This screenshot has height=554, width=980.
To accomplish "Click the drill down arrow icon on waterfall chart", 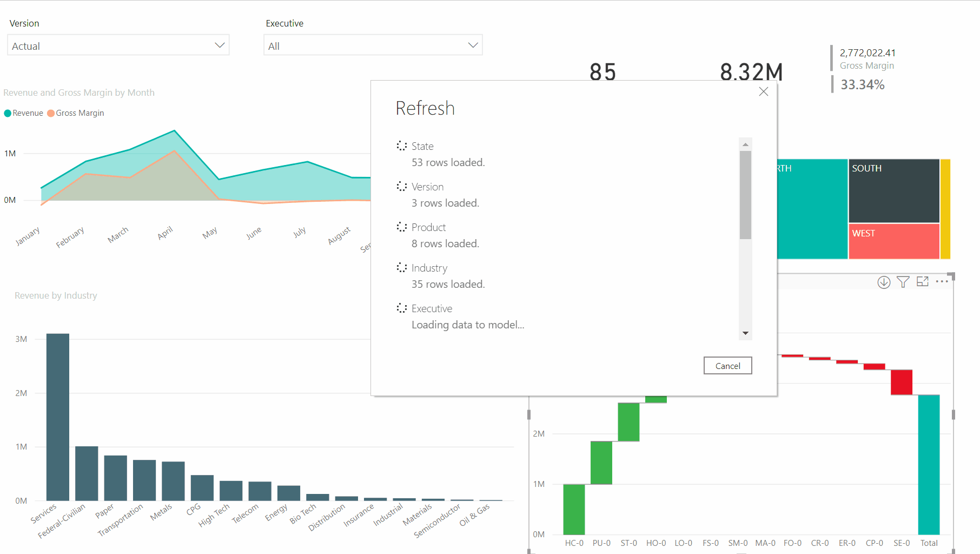I will (x=884, y=282).
